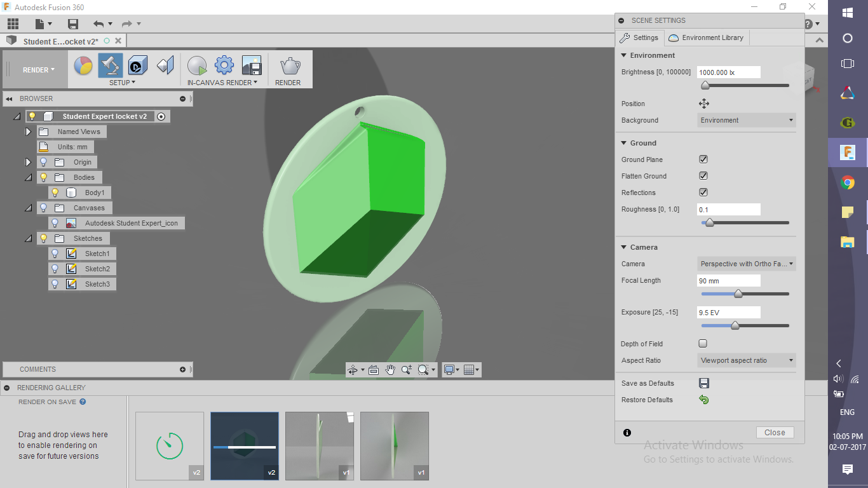Expand the Comments panel plus icon
This screenshot has height=488, width=868.
pos(183,369)
